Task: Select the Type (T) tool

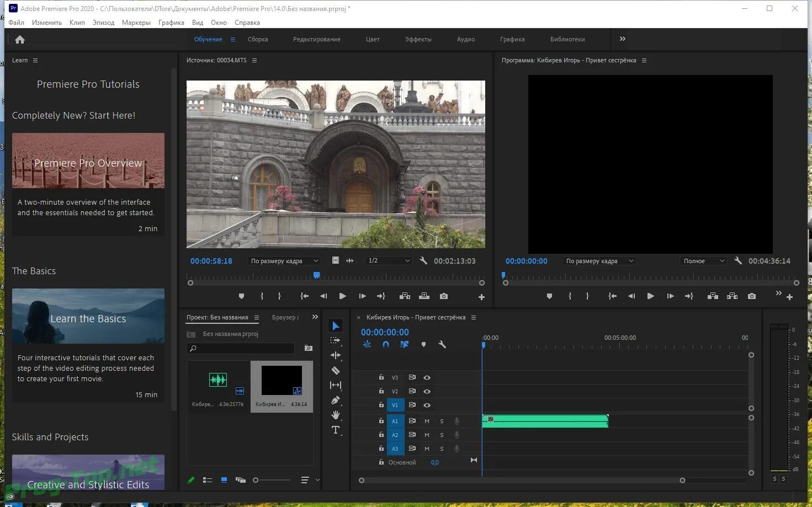Action: pyautogui.click(x=335, y=430)
